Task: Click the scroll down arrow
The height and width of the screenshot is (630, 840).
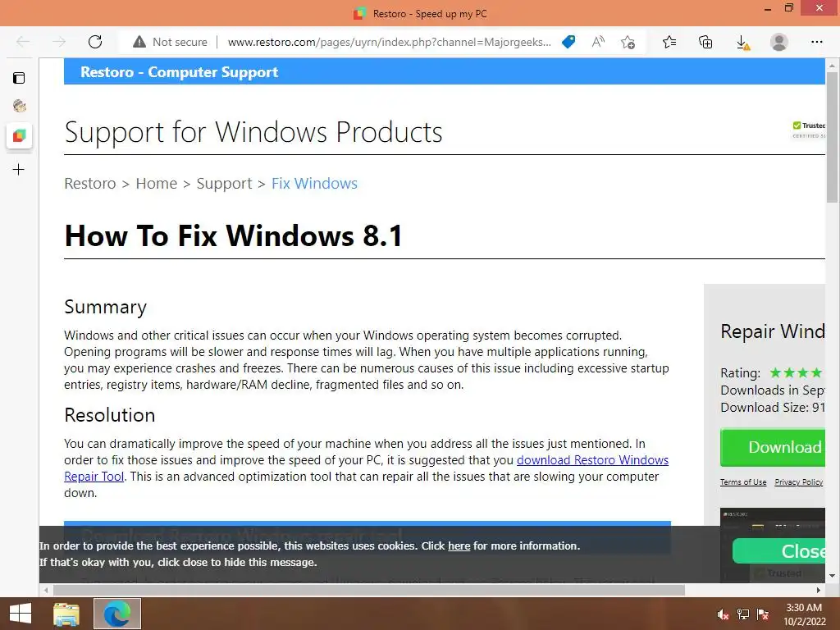Action: (x=832, y=576)
